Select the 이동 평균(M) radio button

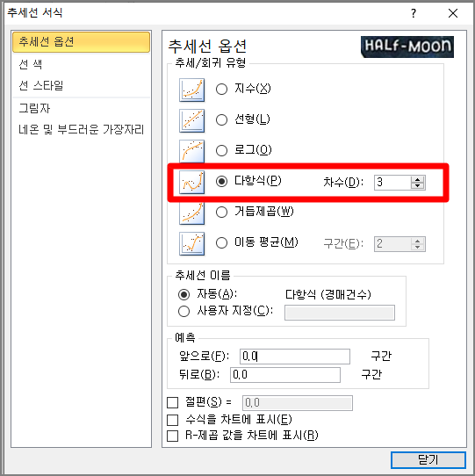tap(221, 243)
